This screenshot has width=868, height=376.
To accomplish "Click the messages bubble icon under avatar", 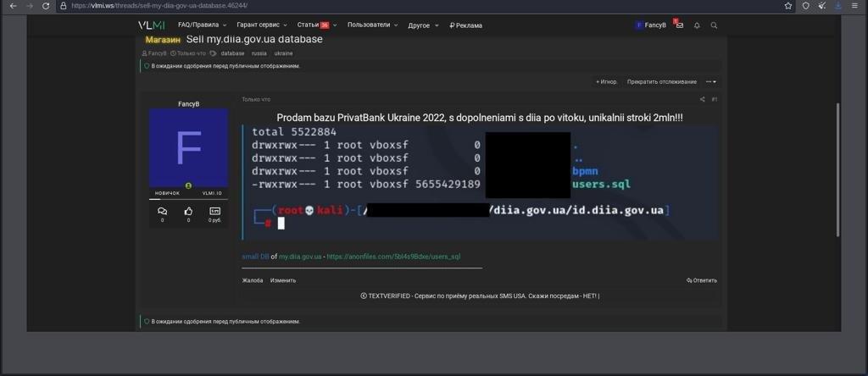I will pyautogui.click(x=162, y=211).
